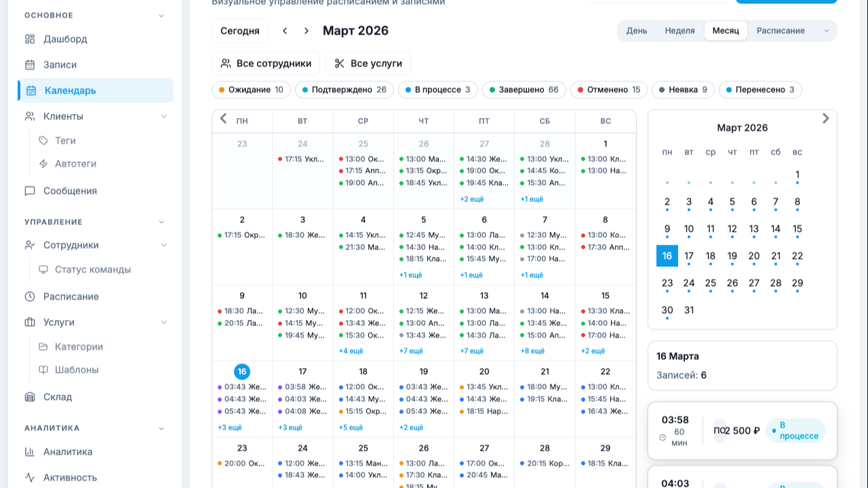
Task: Open the Дашборд sidebar icon
Action: 30,39
